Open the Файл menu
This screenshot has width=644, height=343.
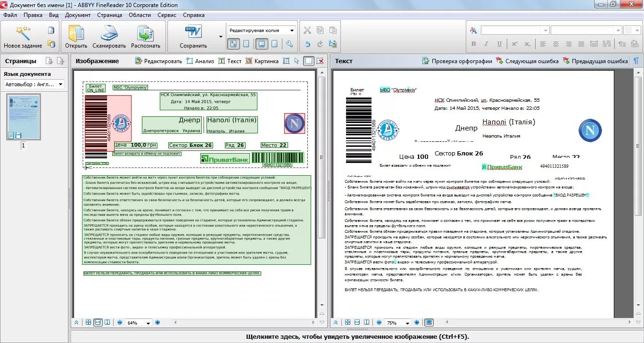(10, 15)
